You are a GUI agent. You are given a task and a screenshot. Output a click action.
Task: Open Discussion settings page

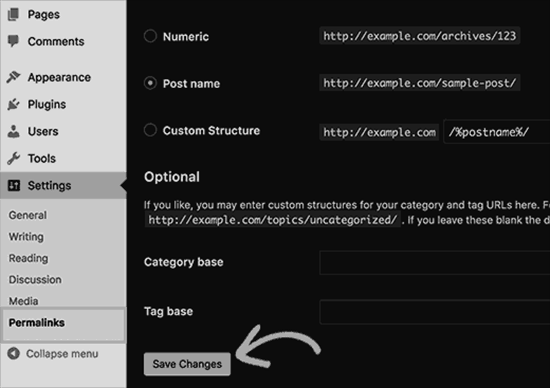click(x=35, y=280)
